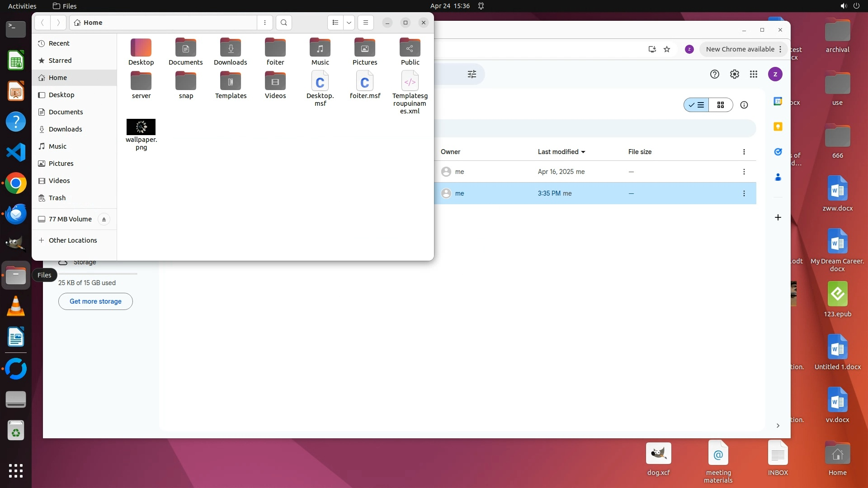Open Google Keep side panel icon
Image resolution: width=868 pixels, height=488 pixels.
778,127
